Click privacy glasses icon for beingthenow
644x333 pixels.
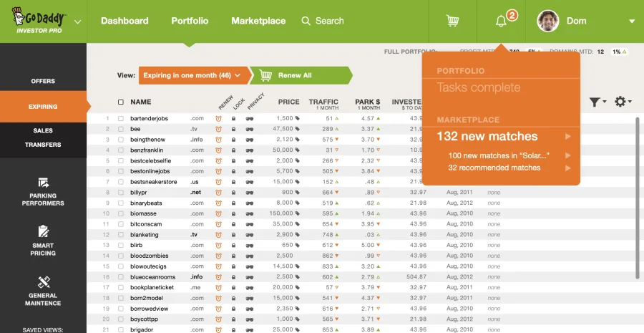249,140
